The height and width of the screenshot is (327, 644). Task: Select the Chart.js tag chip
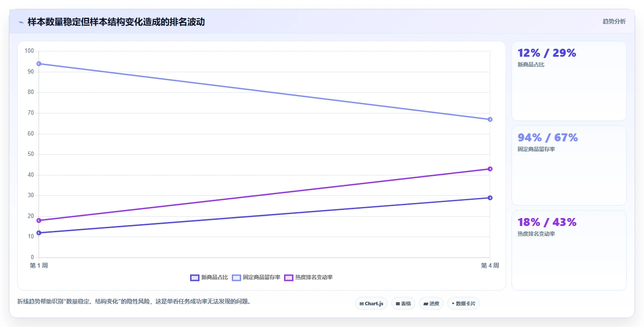point(371,304)
